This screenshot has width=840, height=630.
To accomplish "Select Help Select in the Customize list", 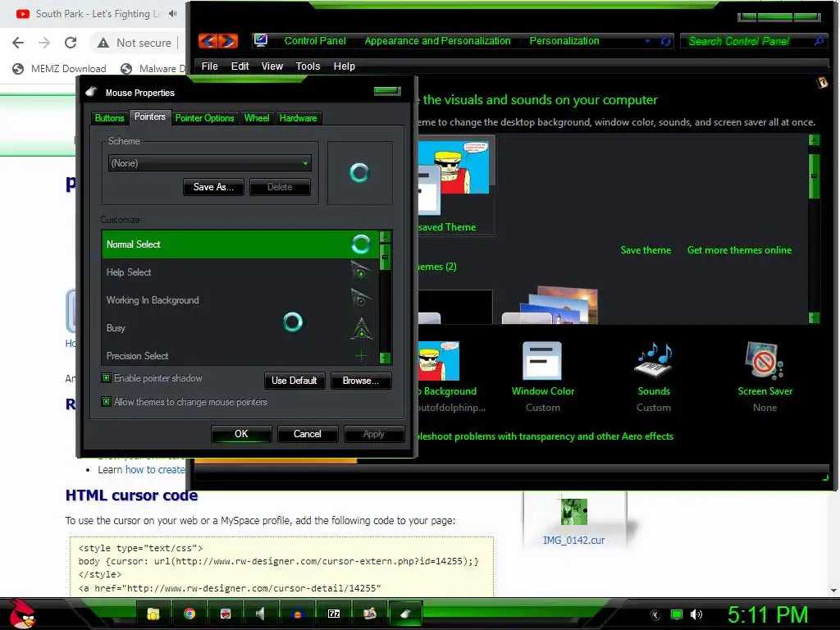I will pos(240,272).
